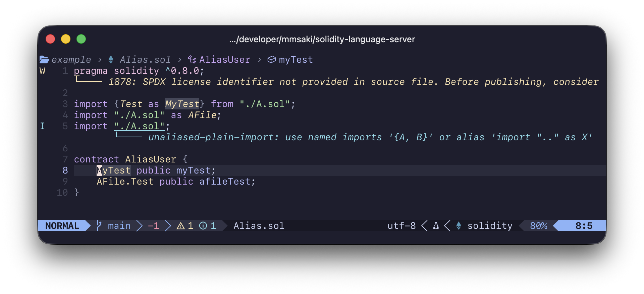Click Test identifier in line 3 import
644x294 pixels.
[131, 104]
